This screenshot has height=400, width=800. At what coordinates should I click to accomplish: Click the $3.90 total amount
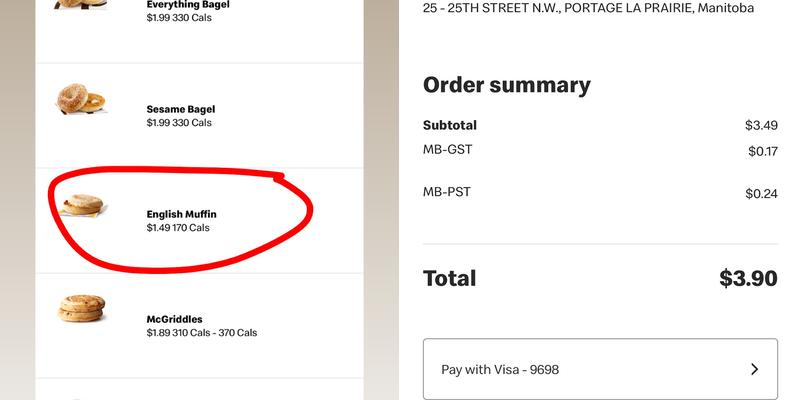(x=747, y=278)
